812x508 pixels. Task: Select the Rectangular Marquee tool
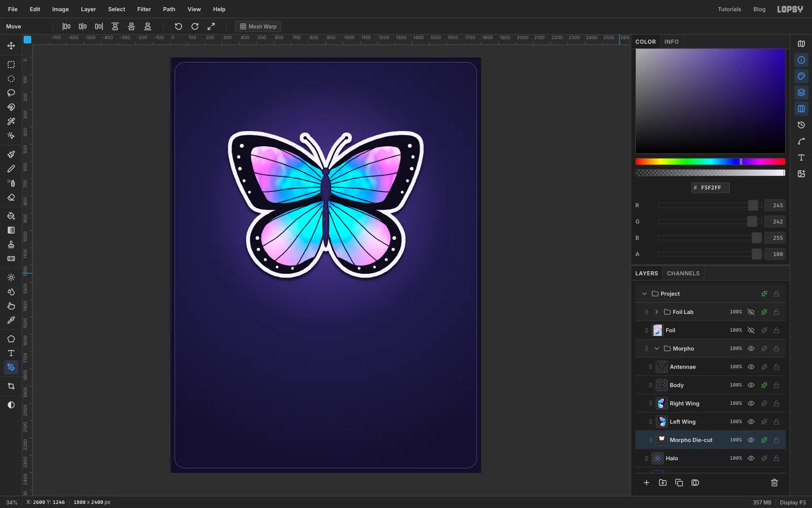[11, 65]
